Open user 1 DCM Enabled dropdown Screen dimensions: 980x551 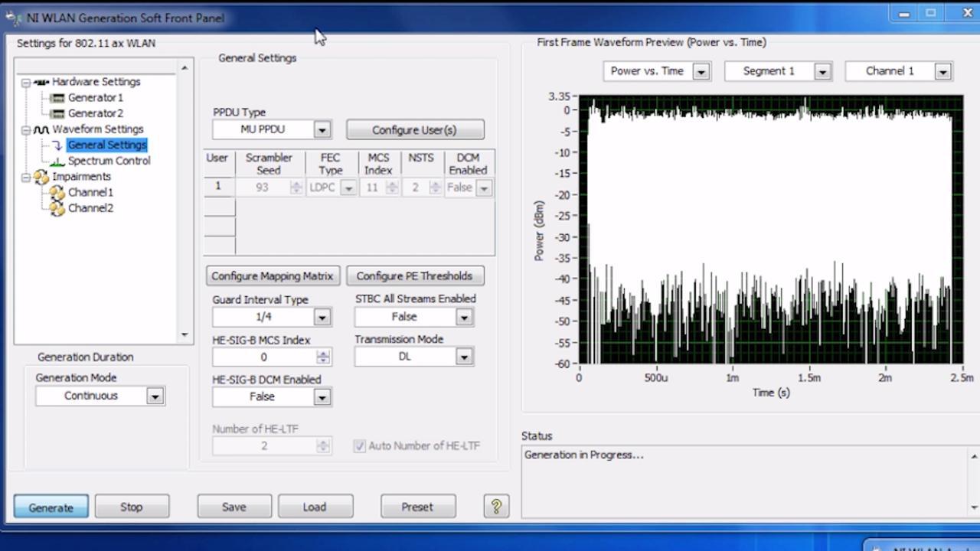[x=484, y=188]
